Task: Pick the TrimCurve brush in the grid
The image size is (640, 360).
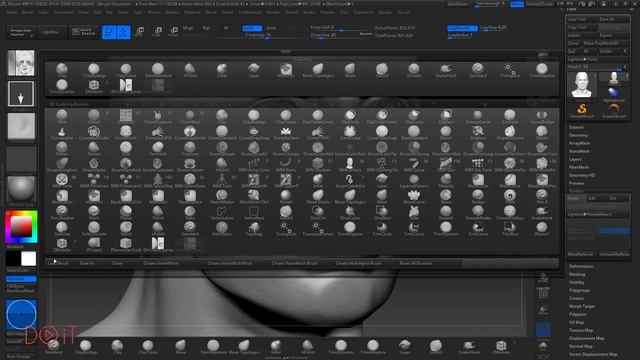Action: pos(414,229)
